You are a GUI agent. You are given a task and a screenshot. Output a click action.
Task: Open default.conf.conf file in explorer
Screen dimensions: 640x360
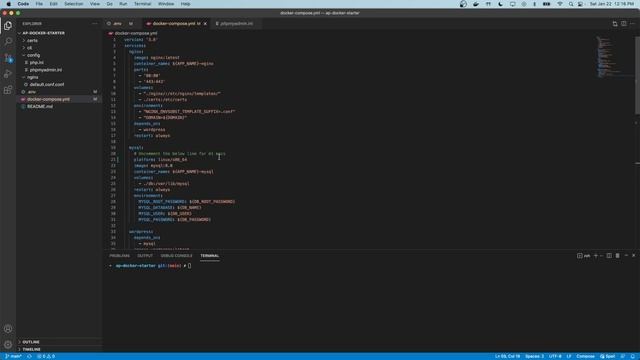47,84
